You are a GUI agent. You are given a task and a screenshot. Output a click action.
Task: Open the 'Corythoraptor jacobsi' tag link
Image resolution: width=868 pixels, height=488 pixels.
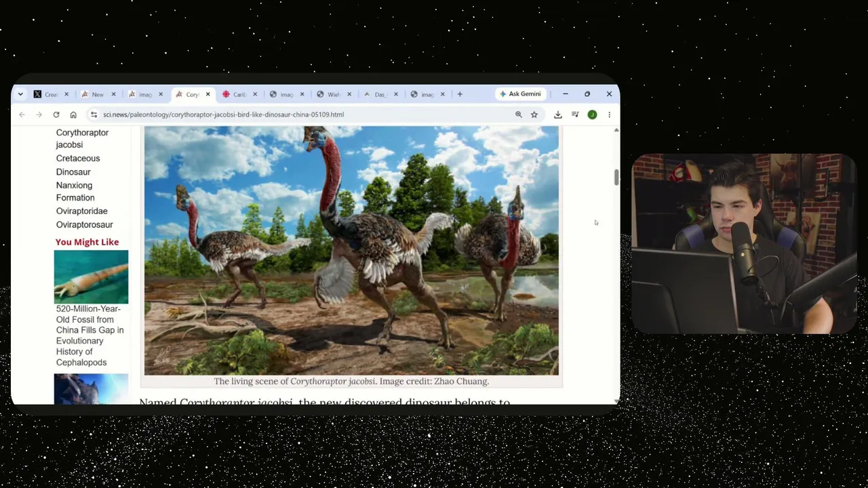[x=82, y=138]
